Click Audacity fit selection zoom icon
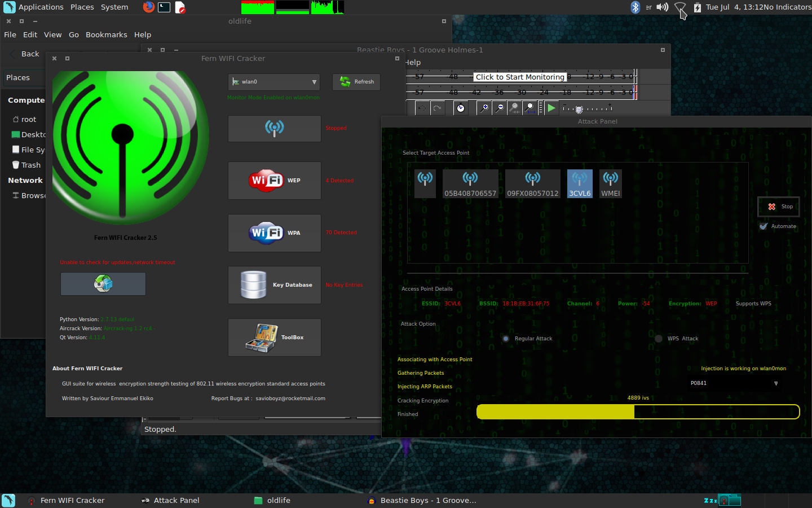 [514, 108]
